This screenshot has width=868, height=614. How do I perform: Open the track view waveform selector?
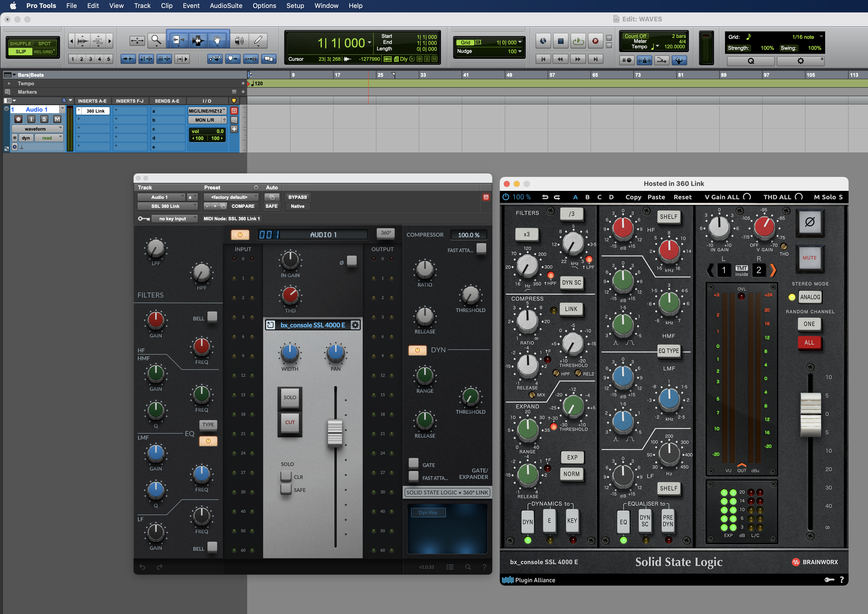tap(37, 129)
